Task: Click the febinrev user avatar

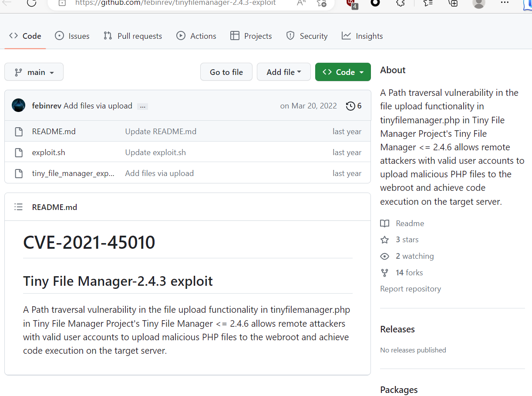Action: [18, 106]
